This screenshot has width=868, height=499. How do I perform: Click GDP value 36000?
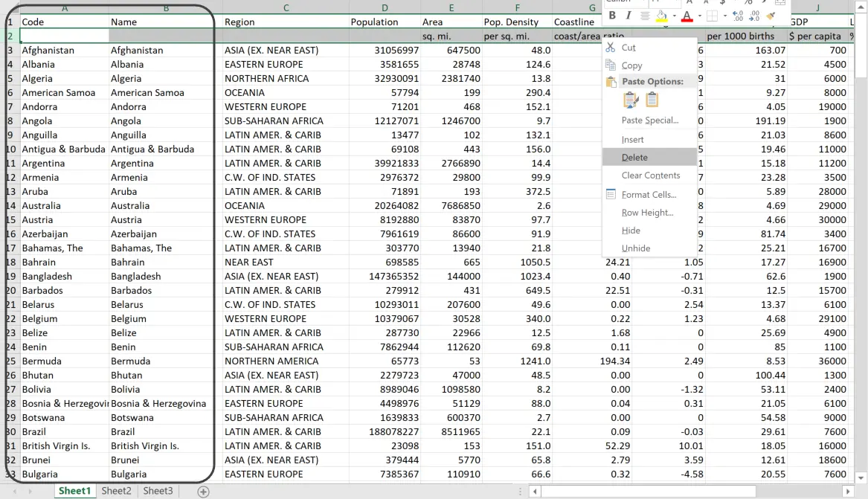pos(817,361)
